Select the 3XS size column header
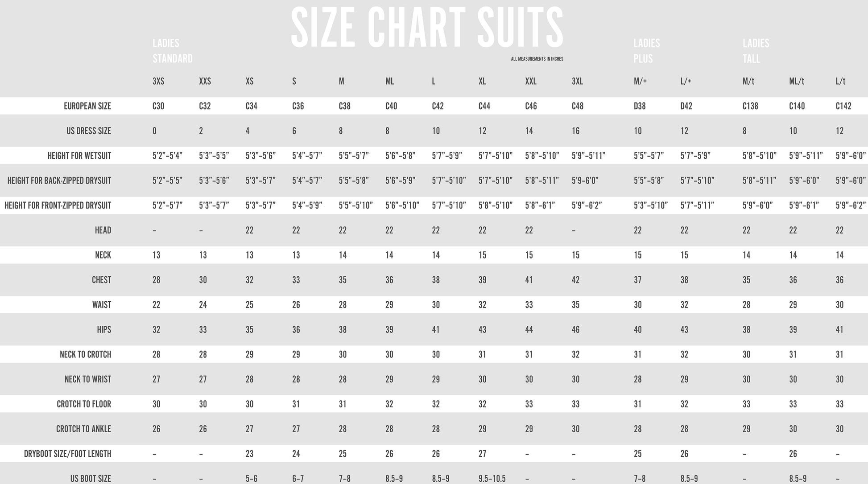This screenshot has width=868, height=484. (158, 81)
